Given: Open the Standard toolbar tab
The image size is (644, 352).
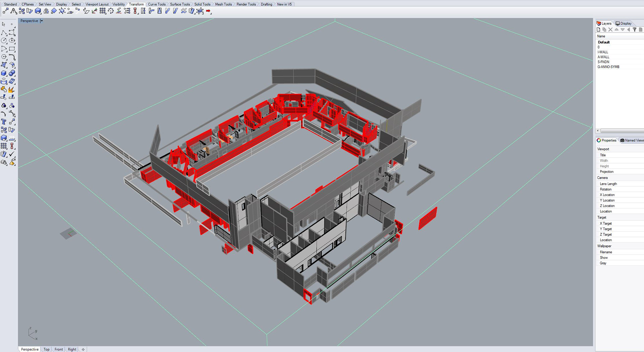Looking at the screenshot, I should (10, 4).
